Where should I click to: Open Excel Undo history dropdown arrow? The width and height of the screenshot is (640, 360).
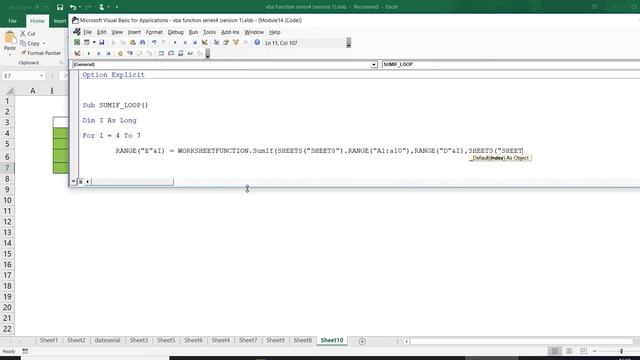80,7
